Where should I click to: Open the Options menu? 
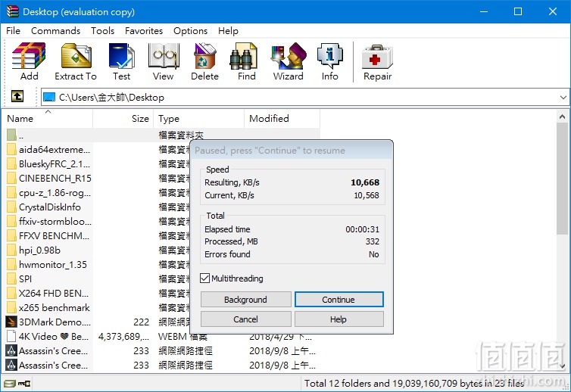tap(190, 31)
